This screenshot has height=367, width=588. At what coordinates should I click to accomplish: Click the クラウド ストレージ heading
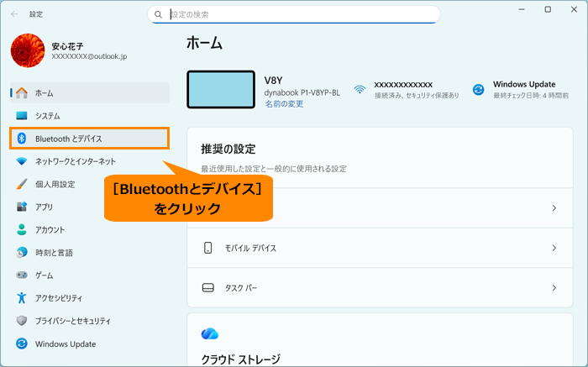point(240,359)
